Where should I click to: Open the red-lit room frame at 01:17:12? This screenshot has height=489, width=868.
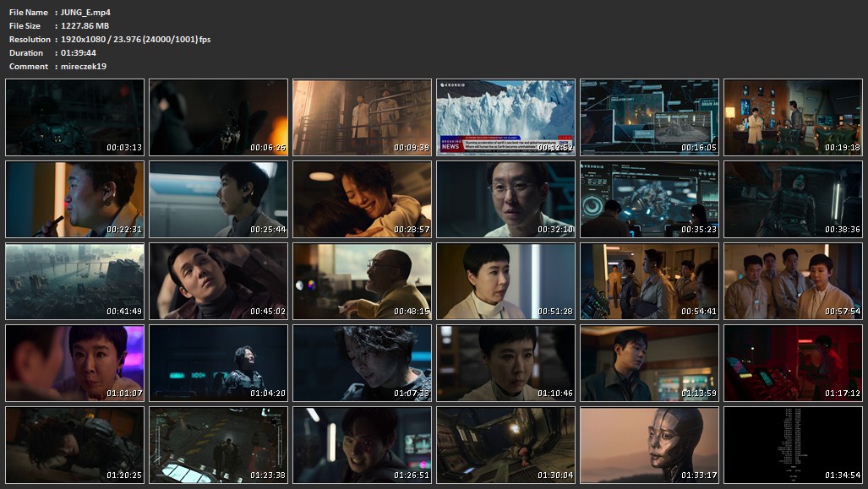(x=794, y=363)
